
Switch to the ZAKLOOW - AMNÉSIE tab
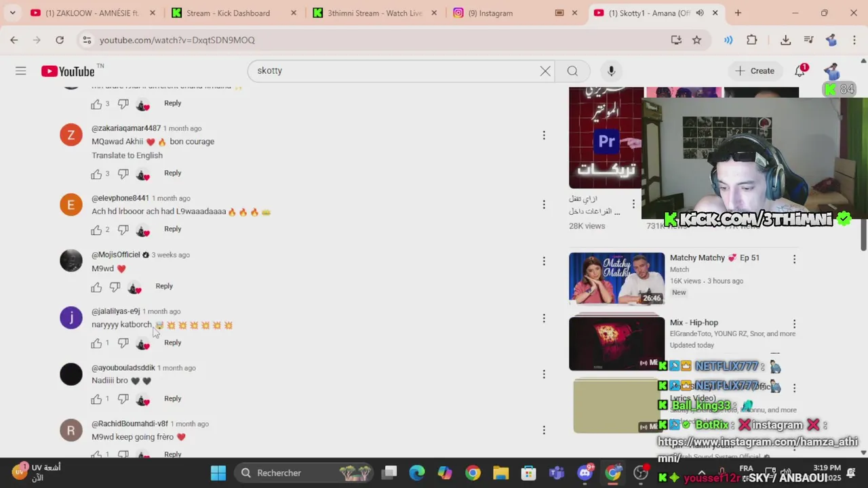(92, 13)
